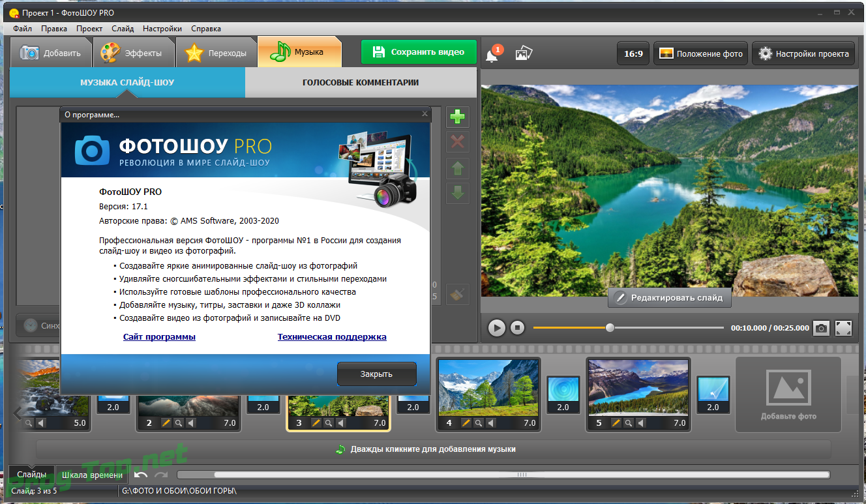Switch preview to fullscreen mode

(844, 328)
